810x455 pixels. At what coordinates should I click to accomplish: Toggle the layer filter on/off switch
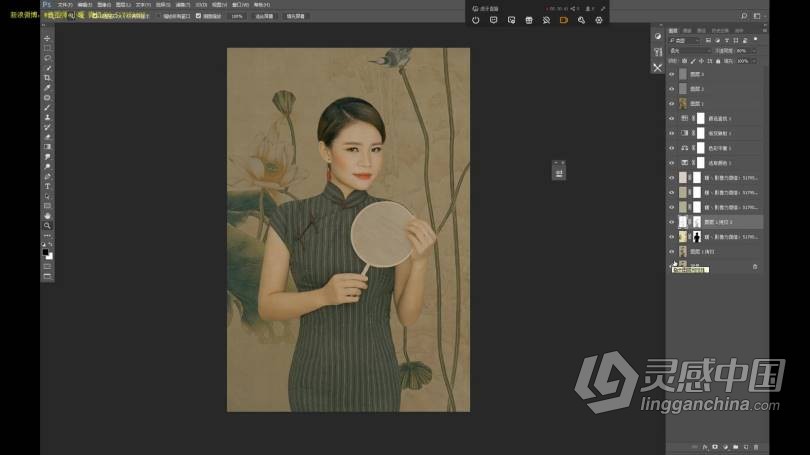[755, 40]
